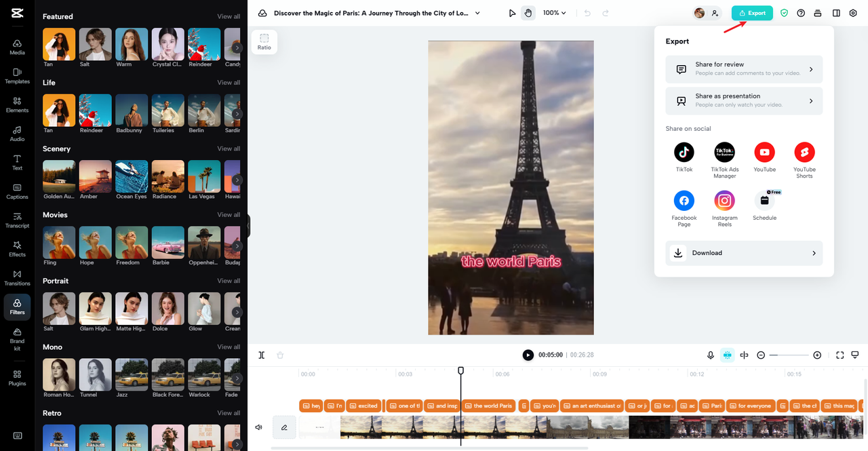Image resolution: width=868 pixels, height=451 pixels.
Task: View all Featured filters
Action: point(229,16)
